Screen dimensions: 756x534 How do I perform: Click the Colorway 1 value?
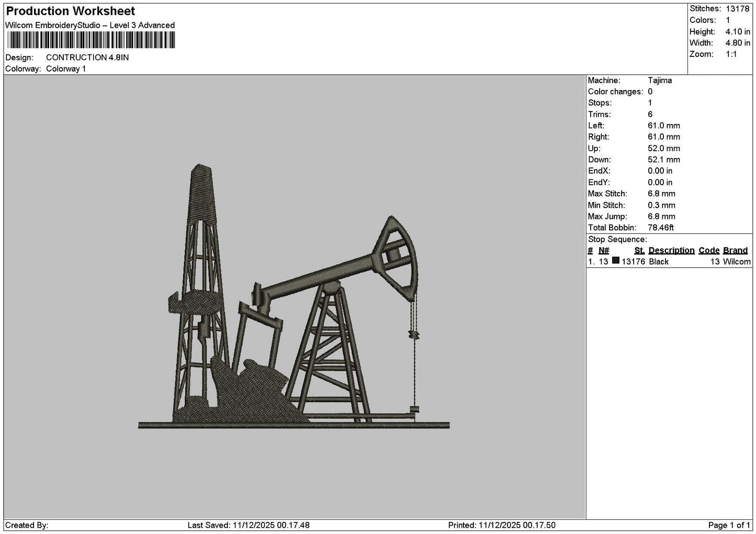pyautogui.click(x=66, y=69)
